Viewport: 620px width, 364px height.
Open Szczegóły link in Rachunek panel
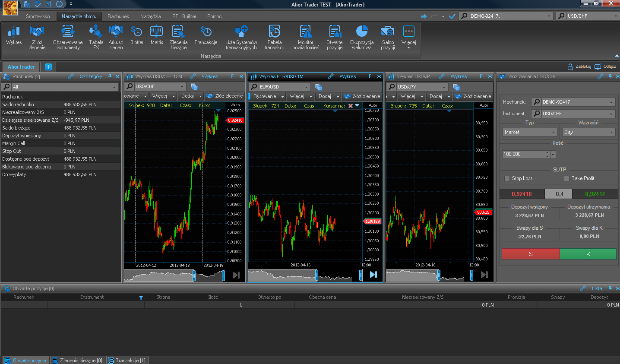91,76
